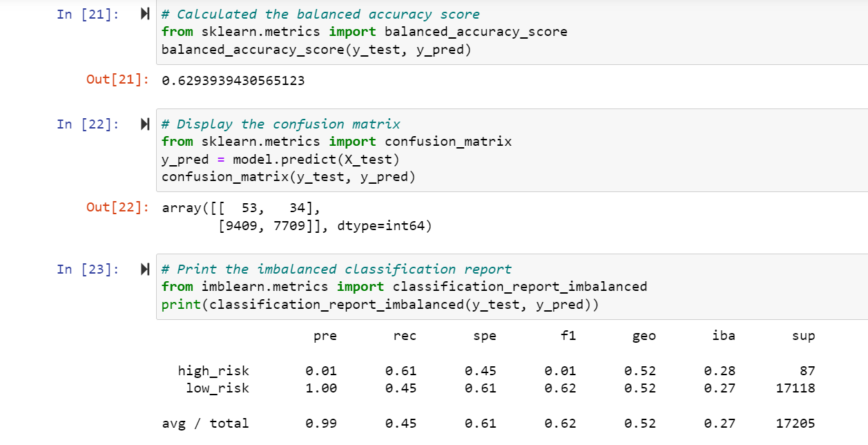
Task: Click low_risk precision value 1.00
Action: tap(322, 388)
